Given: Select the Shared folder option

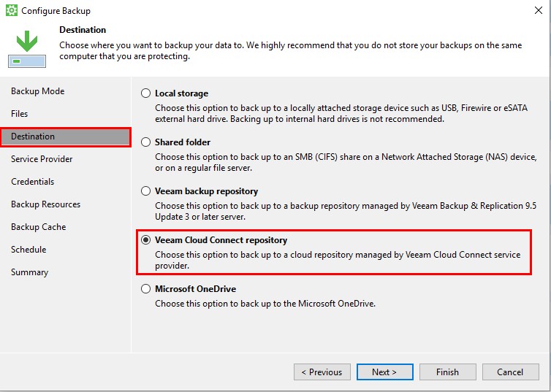Looking at the screenshot, I should click(146, 142).
